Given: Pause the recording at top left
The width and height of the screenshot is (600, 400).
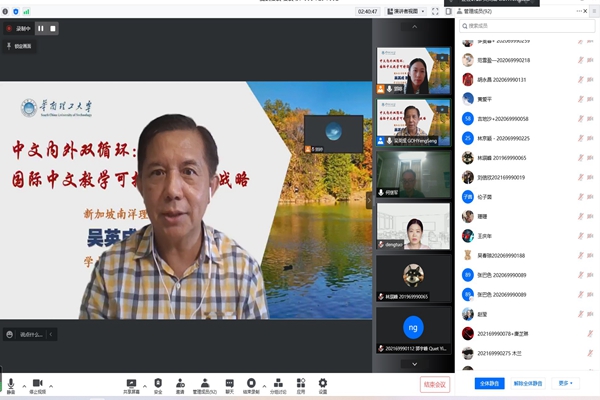Looking at the screenshot, I should 41,29.
